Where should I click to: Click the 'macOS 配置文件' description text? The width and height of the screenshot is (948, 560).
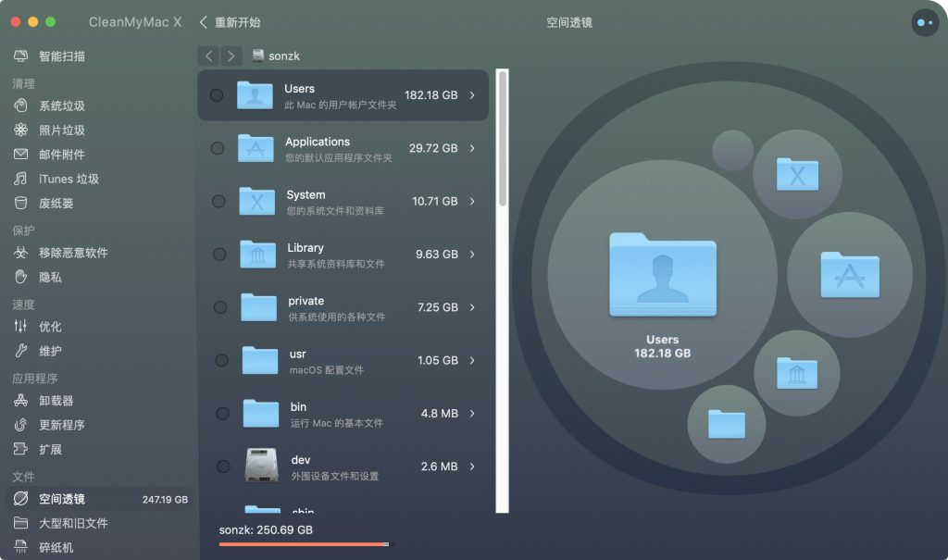pos(327,369)
